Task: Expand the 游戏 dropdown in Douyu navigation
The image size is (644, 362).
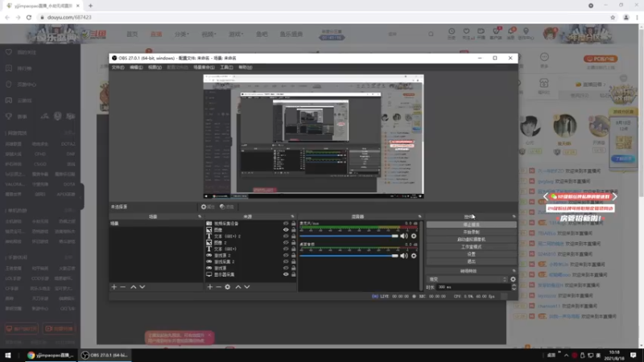Action: [236, 34]
